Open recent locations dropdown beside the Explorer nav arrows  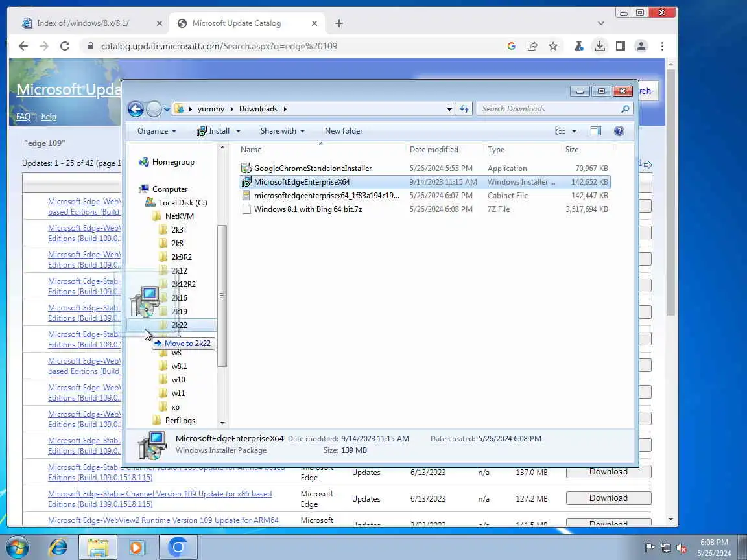click(x=167, y=109)
